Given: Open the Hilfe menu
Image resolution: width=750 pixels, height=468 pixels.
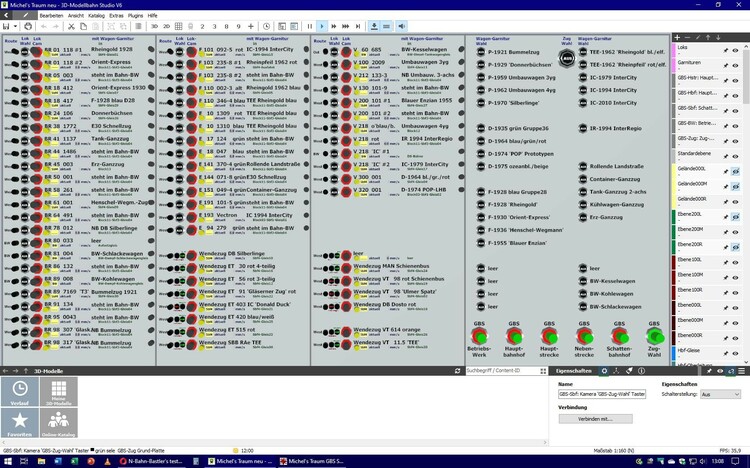Looking at the screenshot, I should pos(153,15).
